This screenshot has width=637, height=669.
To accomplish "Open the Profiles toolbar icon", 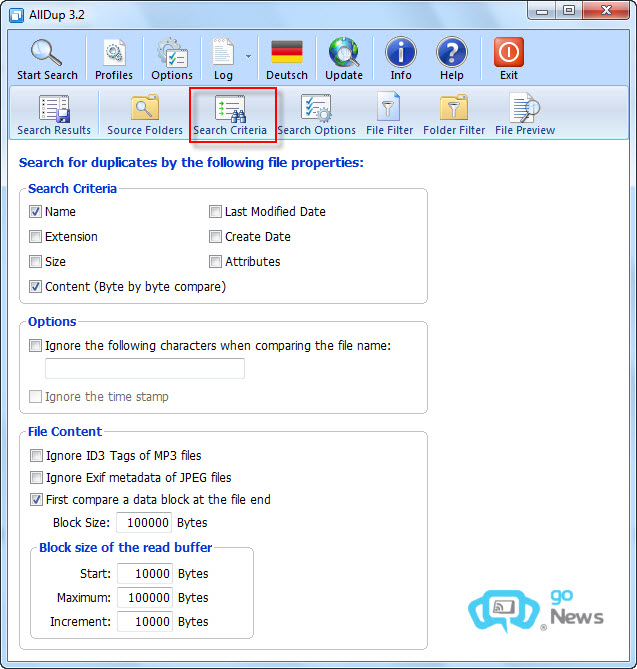I will coord(114,53).
